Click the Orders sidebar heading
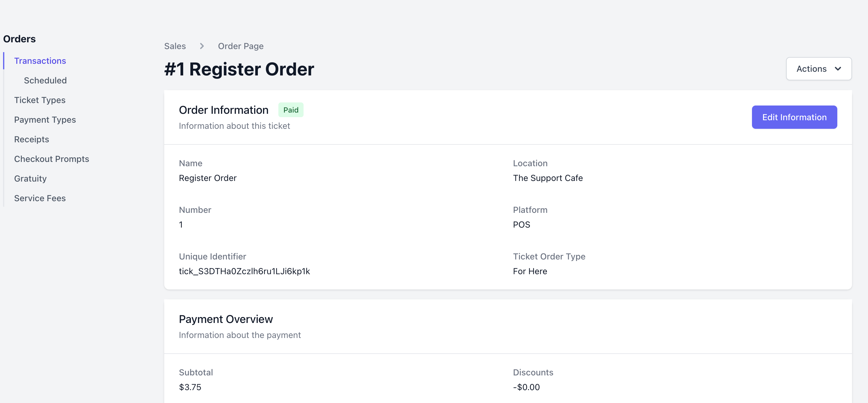Screen dimensions: 868x403 click(x=20, y=39)
